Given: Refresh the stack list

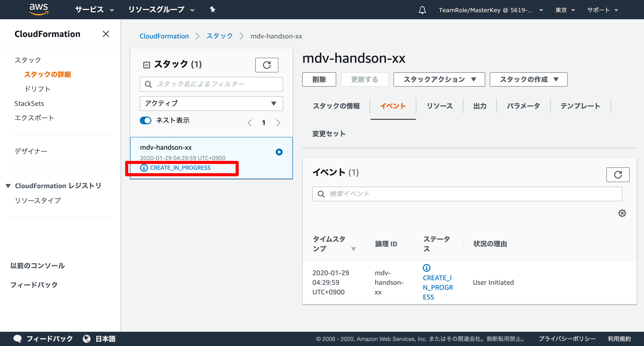Looking at the screenshot, I should [x=266, y=65].
